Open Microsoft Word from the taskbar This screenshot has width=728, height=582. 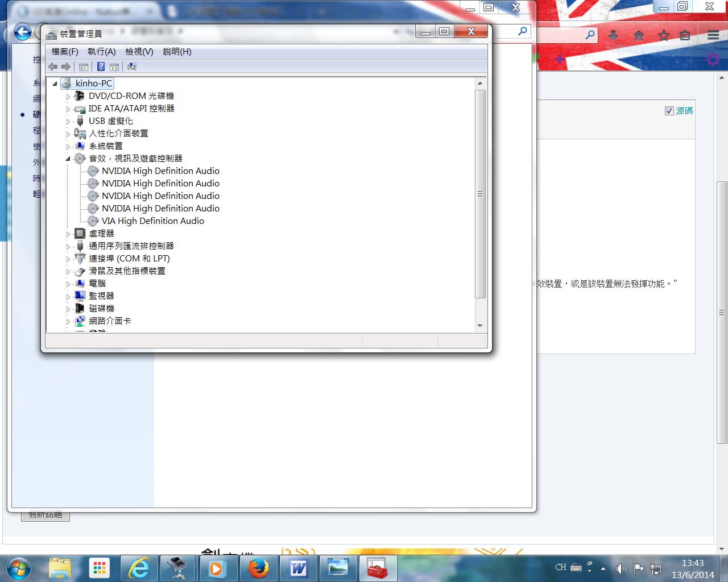point(298,568)
